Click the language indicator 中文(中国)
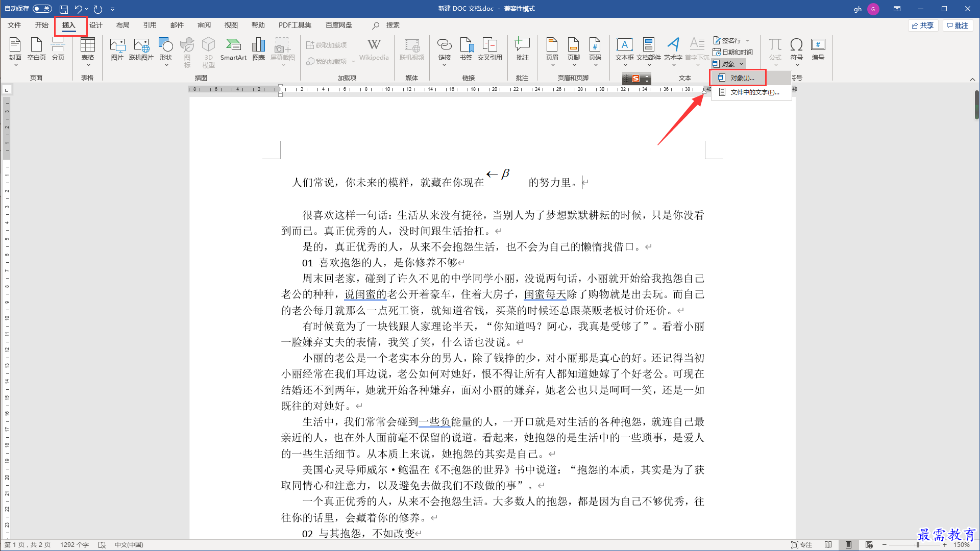 pos(129,545)
